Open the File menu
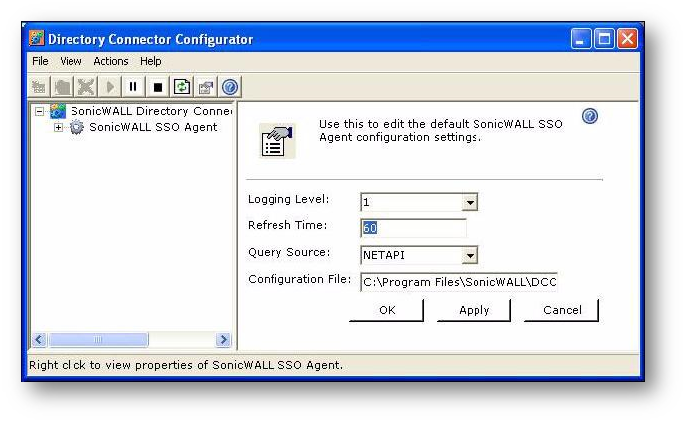The image size is (687, 424). point(40,62)
